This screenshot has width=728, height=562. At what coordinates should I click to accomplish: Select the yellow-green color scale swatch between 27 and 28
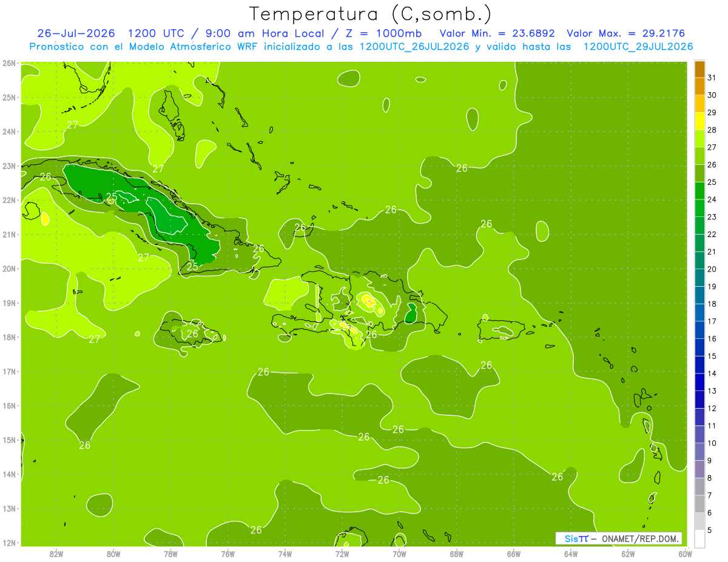(x=699, y=139)
